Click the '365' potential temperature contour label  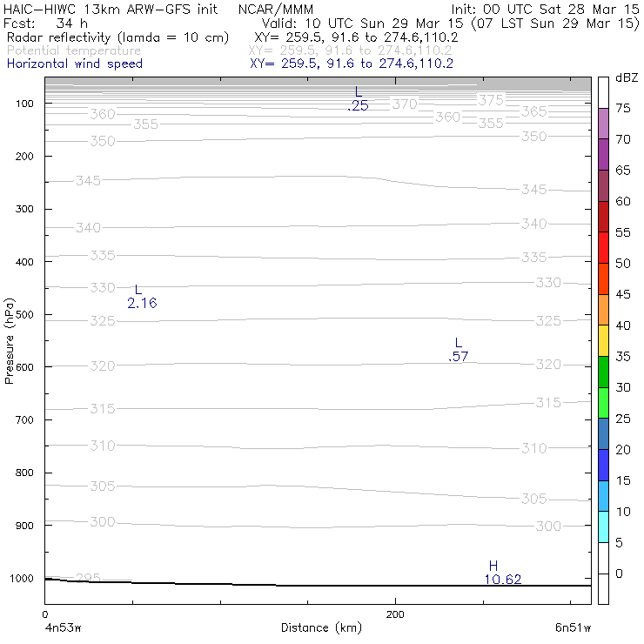pyautogui.click(x=534, y=111)
